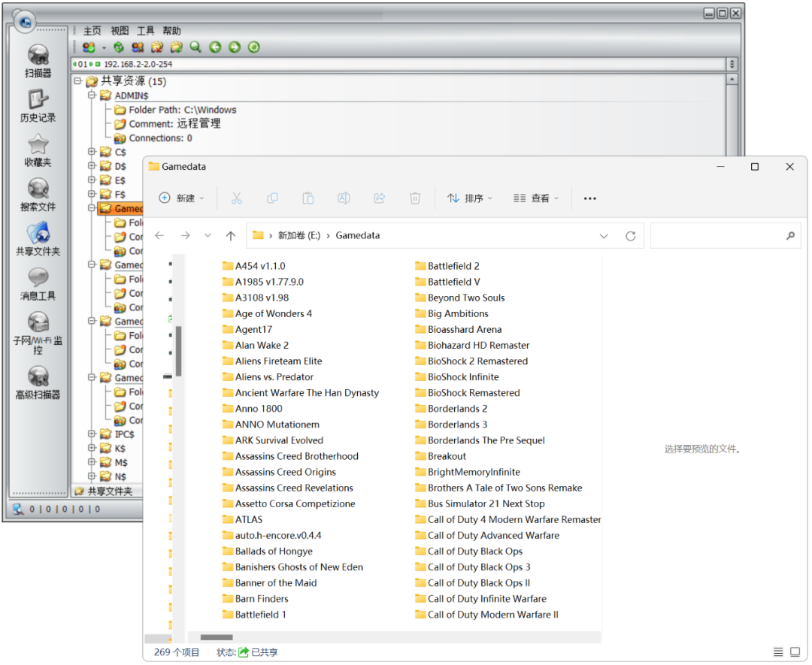Viewport: 812px width, 665px height.
Task: Click the Copy icon in Explorer toolbar
Action: pyautogui.click(x=272, y=198)
